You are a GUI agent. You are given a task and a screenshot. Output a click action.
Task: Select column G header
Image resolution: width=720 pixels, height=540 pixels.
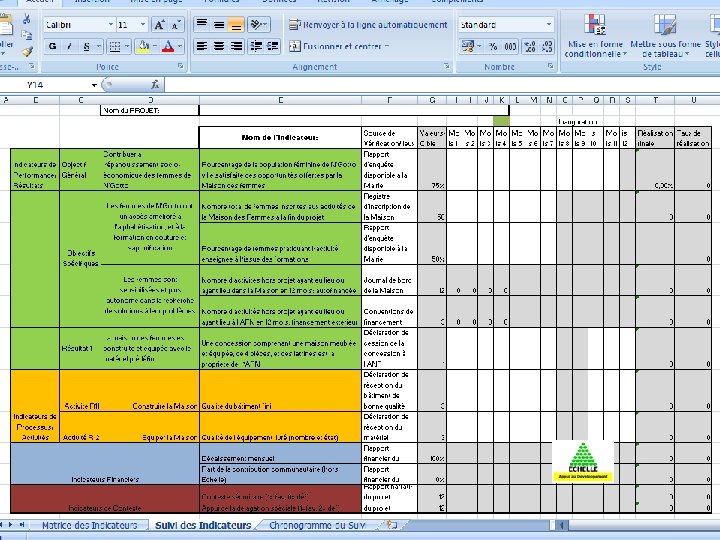click(432, 100)
